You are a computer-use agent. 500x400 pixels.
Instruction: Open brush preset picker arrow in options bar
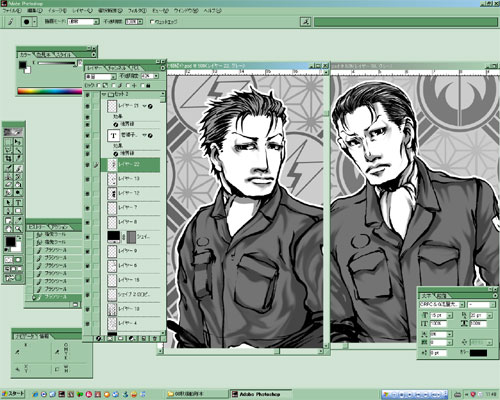[35, 22]
